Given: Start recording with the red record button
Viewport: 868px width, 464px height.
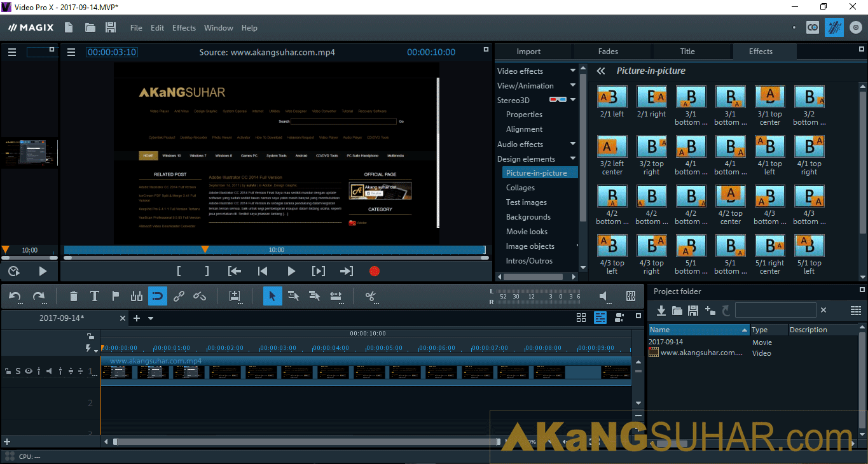Looking at the screenshot, I should click(x=375, y=271).
